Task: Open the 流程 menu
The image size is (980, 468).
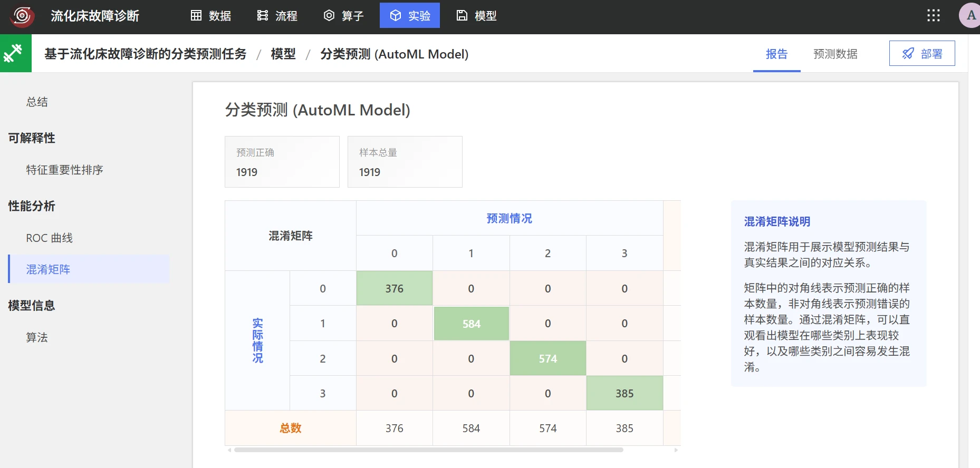Action: [x=277, y=16]
